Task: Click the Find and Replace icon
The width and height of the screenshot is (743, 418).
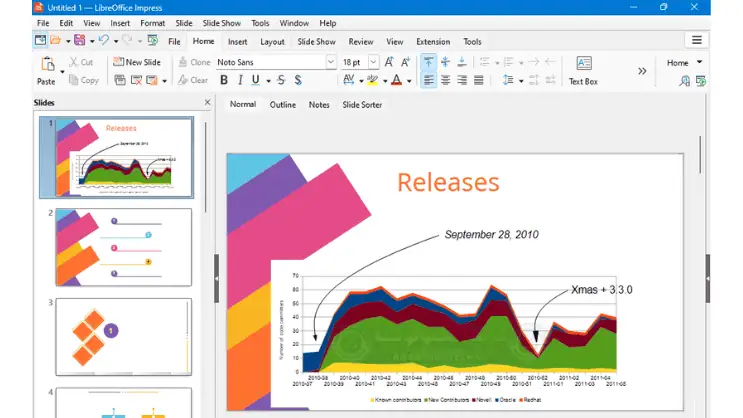Action: (684, 81)
